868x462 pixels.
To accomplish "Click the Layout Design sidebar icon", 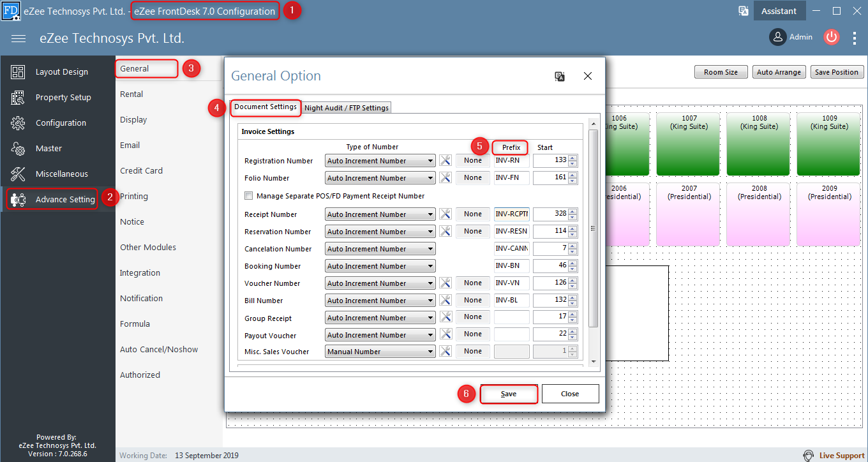I will coord(18,72).
